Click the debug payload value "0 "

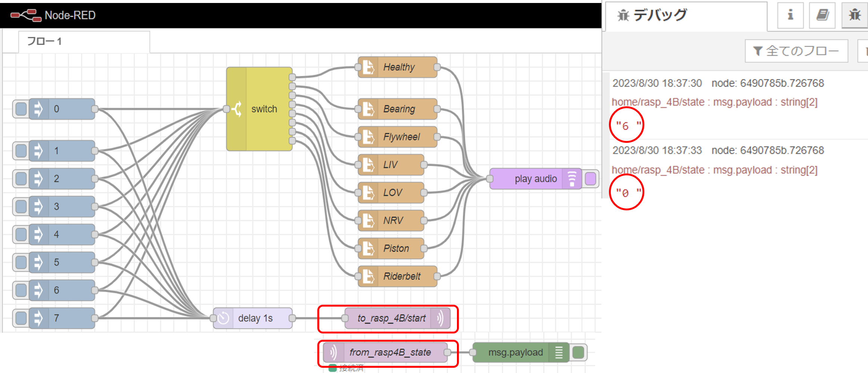pyautogui.click(x=628, y=193)
